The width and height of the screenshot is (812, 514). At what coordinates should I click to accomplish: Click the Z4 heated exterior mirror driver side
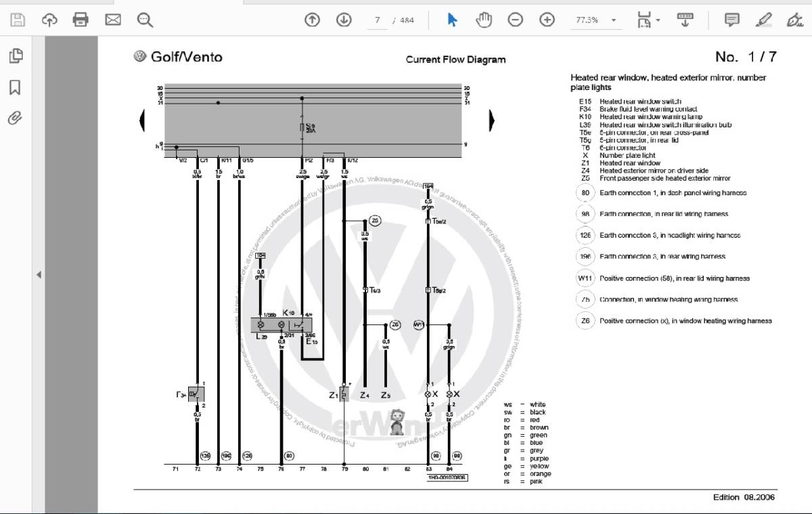pyautogui.click(x=644, y=171)
